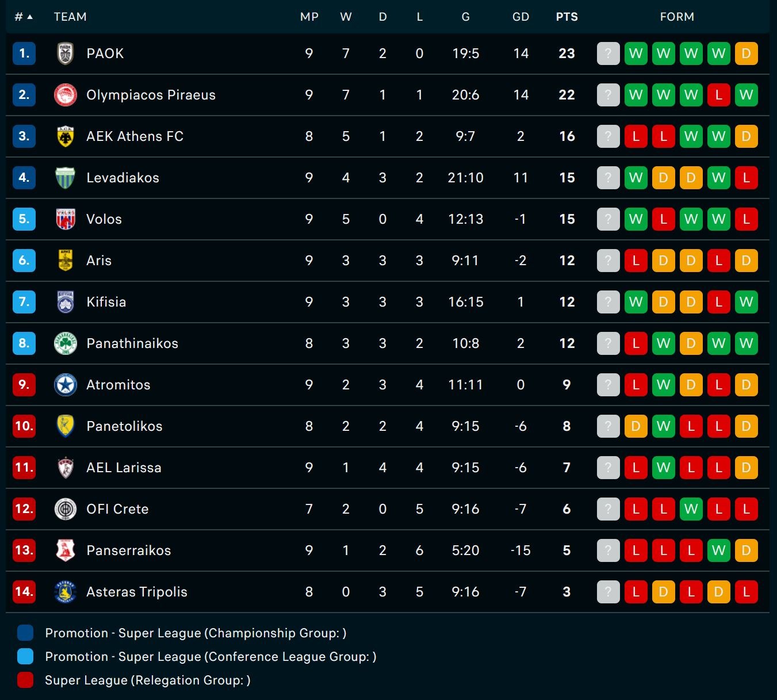Viewport: 777px width, 700px height.
Task: Open the AEL Larissa team link
Action: tap(124, 468)
